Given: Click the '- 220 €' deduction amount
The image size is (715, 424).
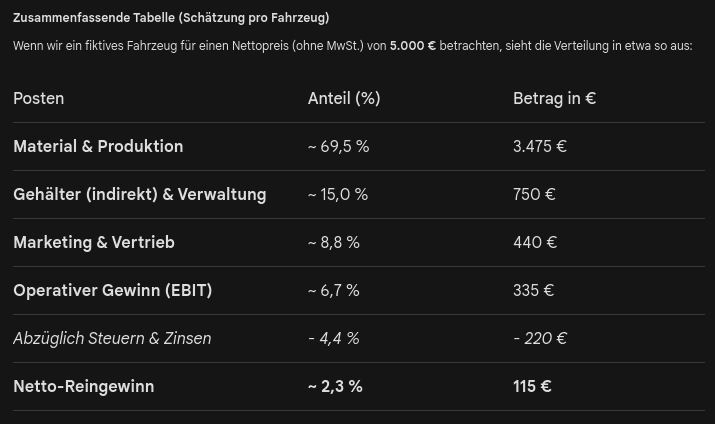Looking at the screenshot, I should [x=540, y=338].
